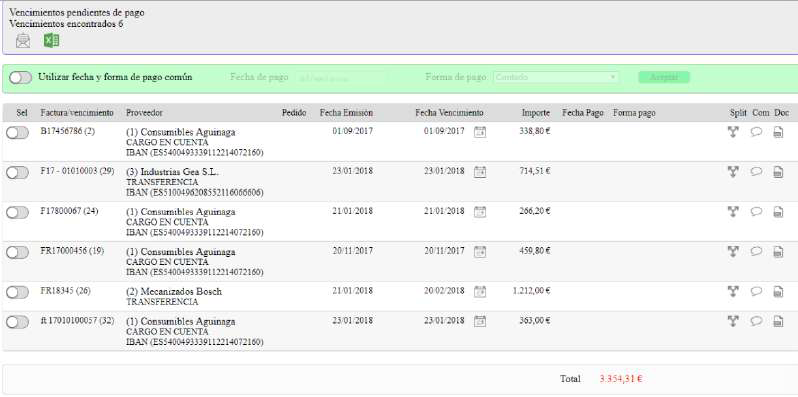Image resolution: width=798 pixels, height=397 pixels.
Task: Click amount 1.212,00 €
Action: [x=532, y=291]
